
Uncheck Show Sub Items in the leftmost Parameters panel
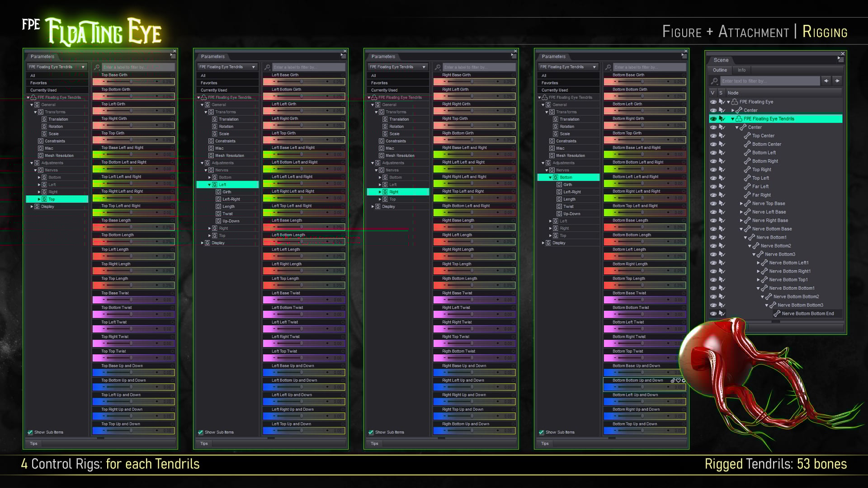click(x=30, y=432)
